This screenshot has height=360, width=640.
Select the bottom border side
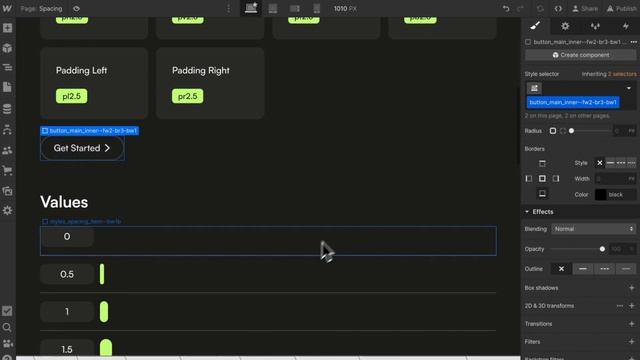point(542,193)
